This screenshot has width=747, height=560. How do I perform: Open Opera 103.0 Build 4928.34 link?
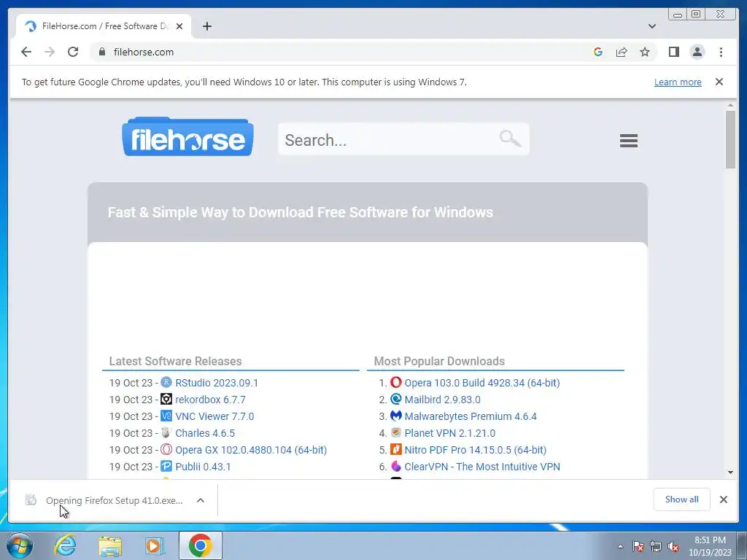[481, 383]
